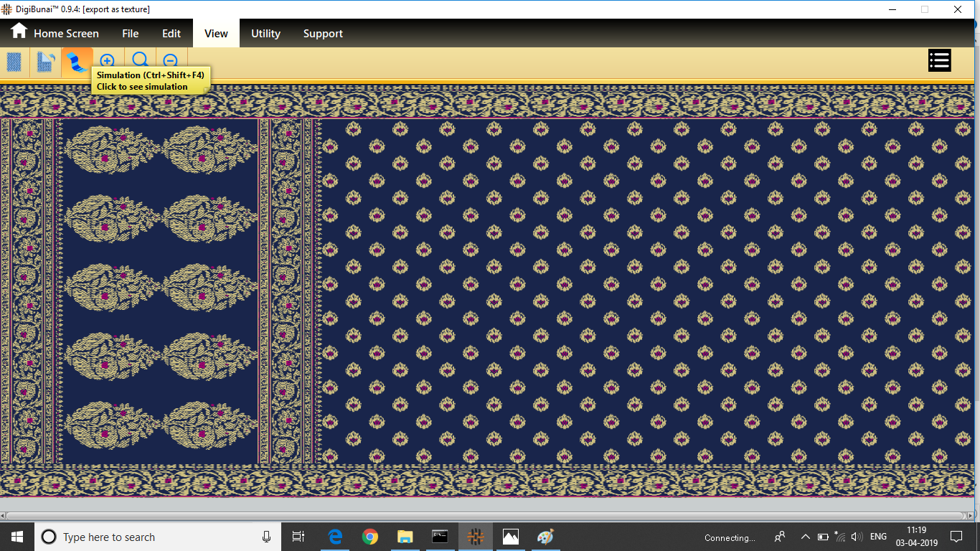Click the Simulation fabric icon
Image resolution: width=980 pixels, height=551 pixels.
(77, 62)
